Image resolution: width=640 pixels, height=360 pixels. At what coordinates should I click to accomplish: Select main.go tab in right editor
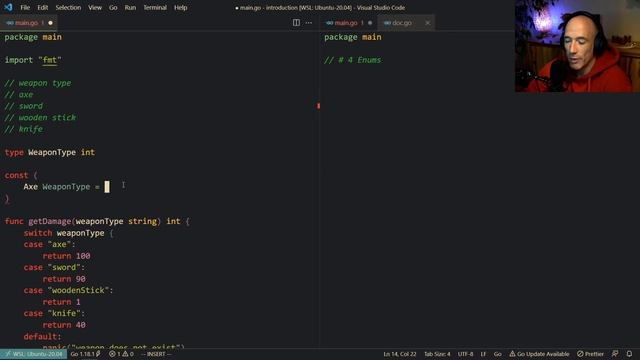(349, 23)
